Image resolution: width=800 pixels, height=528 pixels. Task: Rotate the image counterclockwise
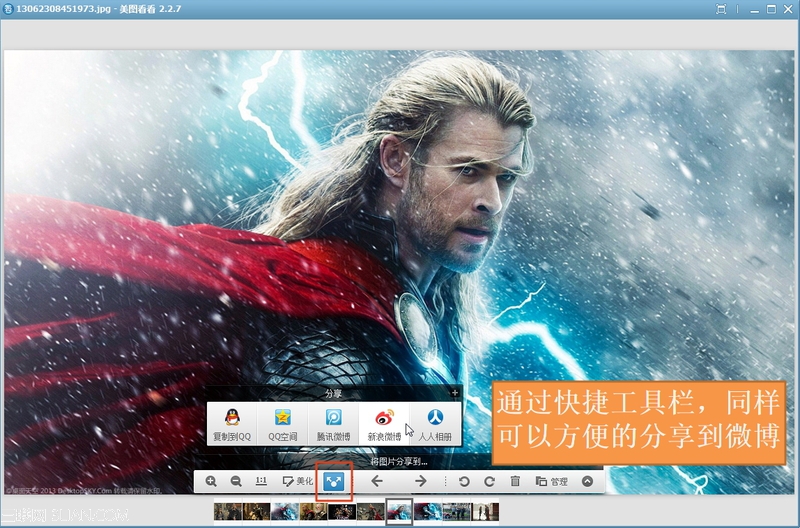464,481
